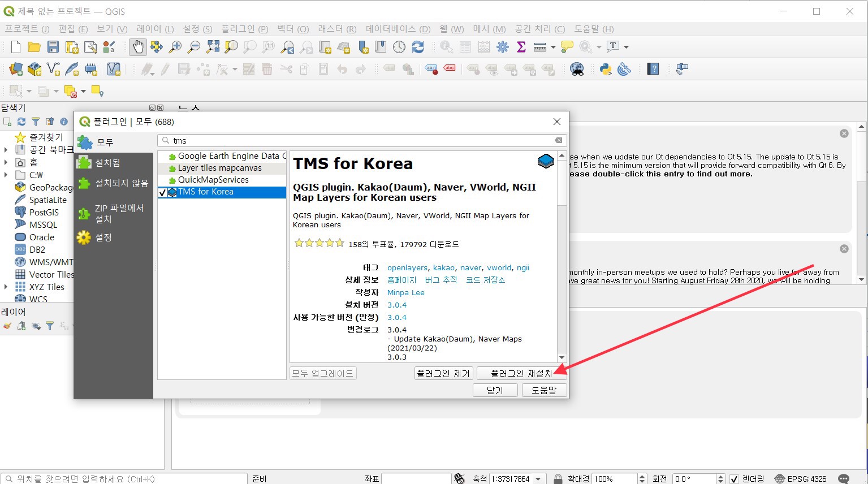Open the Project (프로젝트) menu
The image size is (868, 484).
tap(27, 29)
